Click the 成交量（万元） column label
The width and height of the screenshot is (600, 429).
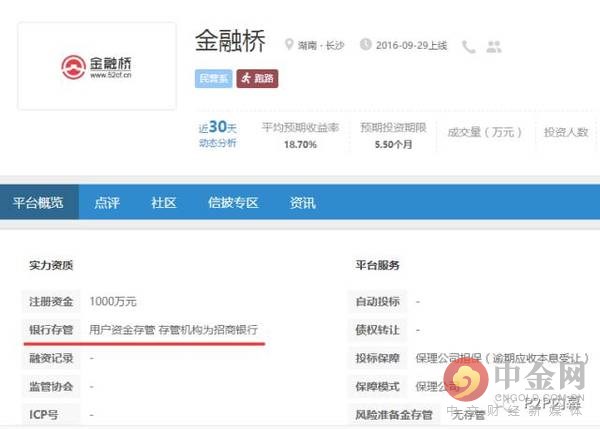tap(484, 132)
